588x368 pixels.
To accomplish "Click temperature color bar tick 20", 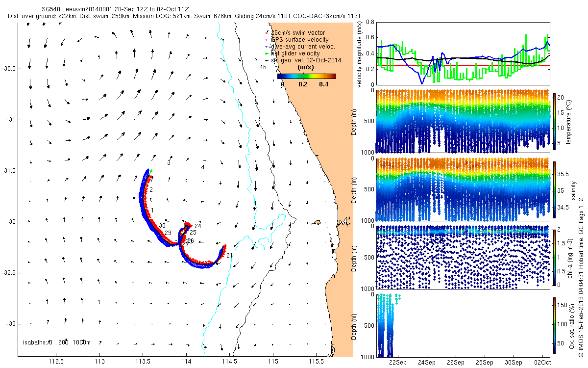I will (x=562, y=98).
